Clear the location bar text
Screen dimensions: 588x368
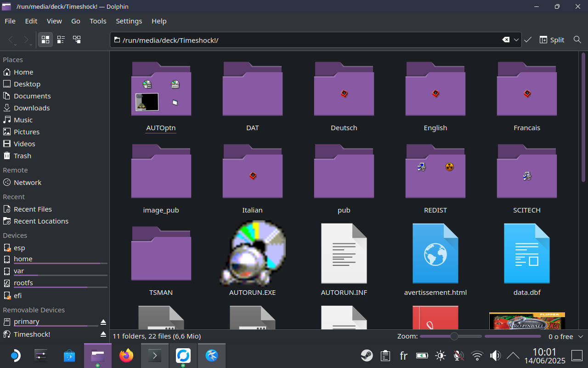(x=506, y=40)
